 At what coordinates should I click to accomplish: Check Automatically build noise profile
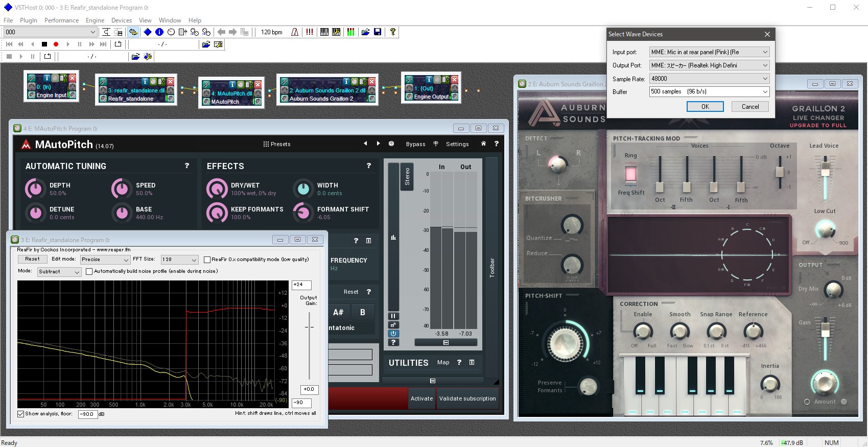89,271
